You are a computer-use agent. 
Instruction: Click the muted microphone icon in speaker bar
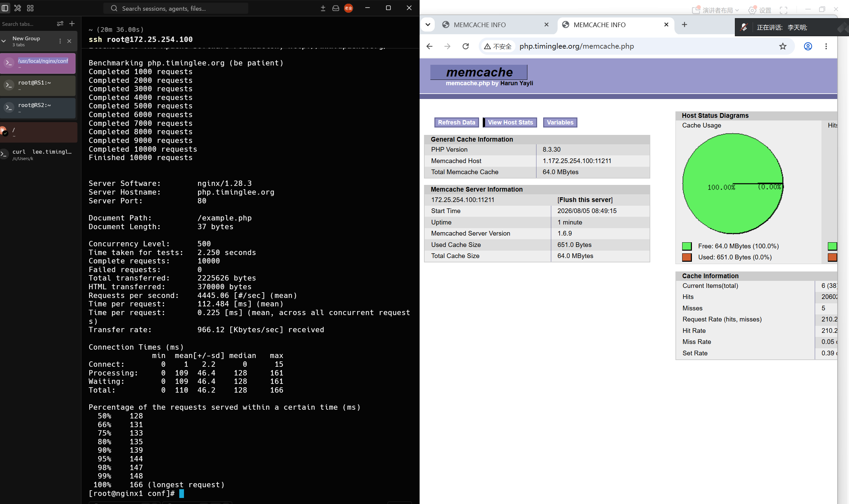tap(744, 27)
